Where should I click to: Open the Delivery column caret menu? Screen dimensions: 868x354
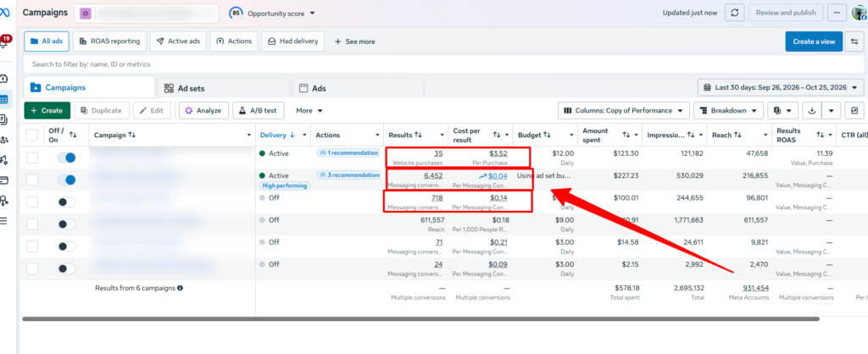coord(304,135)
